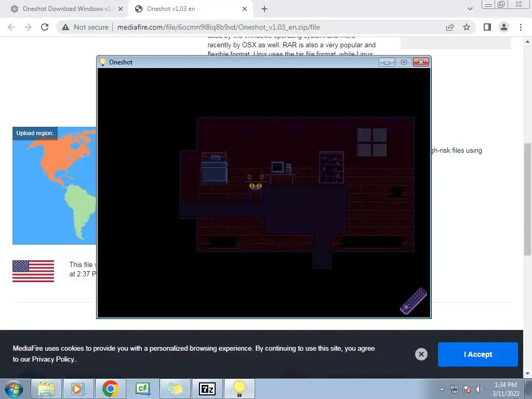Show hidden system tray icons
Image resolution: width=532 pixels, height=399 pixels.
pyautogui.click(x=442, y=389)
